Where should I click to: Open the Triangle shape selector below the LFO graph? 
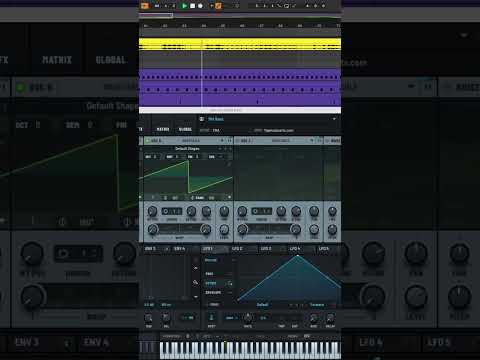(317, 305)
